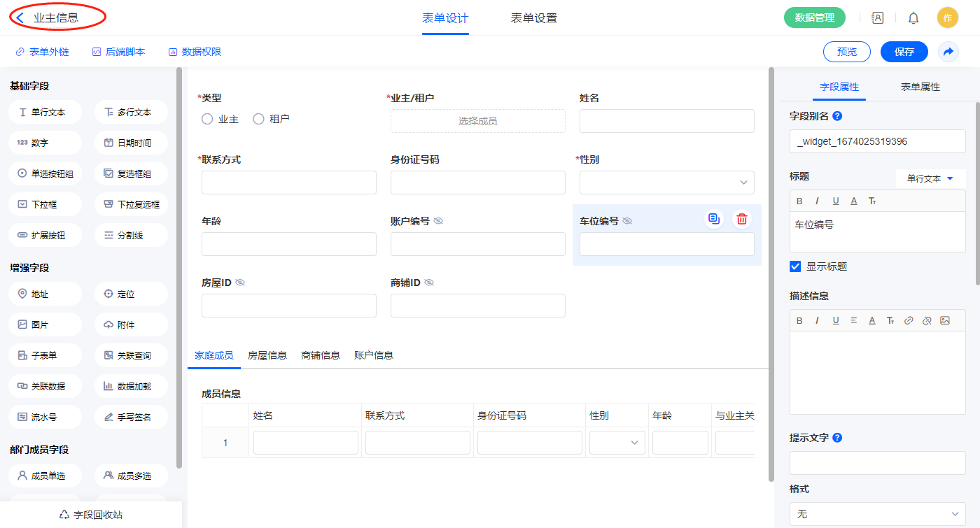The height and width of the screenshot is (528, 980).
Task: Click the 身份证号码 input field
Action: pos(477,183)
